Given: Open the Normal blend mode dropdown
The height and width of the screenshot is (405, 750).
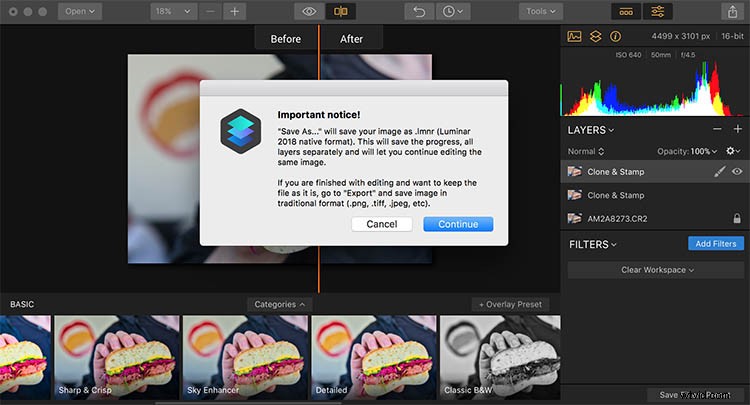Looking at the screenshot, I should (586, 151).
